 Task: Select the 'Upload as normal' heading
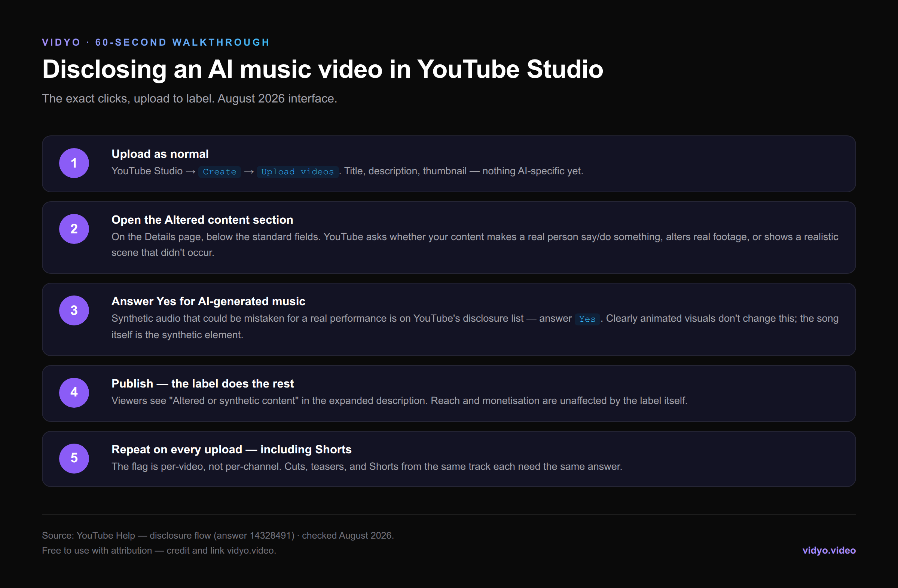pyautogui.click(x=160, y=154)
